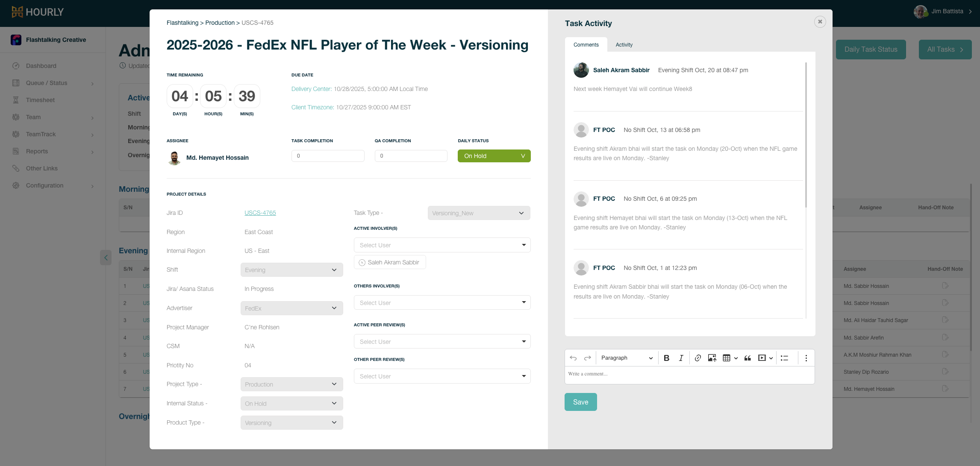980x466 pixels.
Task: Click the undo arrow in editor toolbar
Action: coord(573,358)
